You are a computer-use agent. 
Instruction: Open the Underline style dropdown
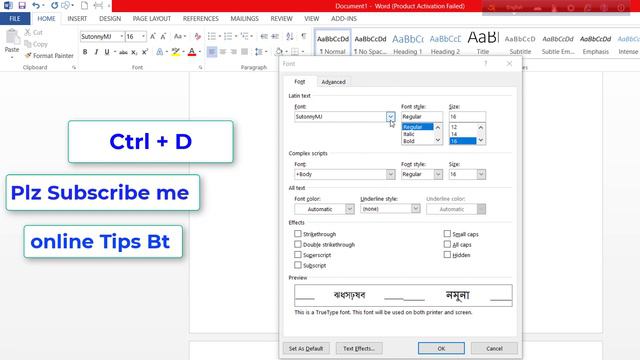[416, 209]
